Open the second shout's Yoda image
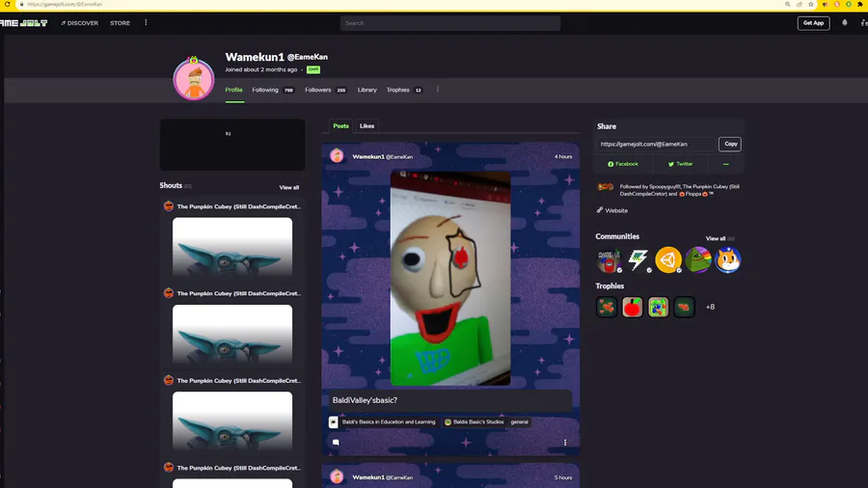The image size is (868, 488). (232, 334)
